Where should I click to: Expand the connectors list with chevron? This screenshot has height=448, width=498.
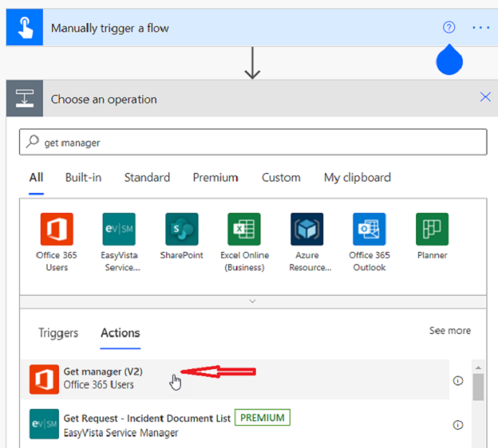[253, 301]
